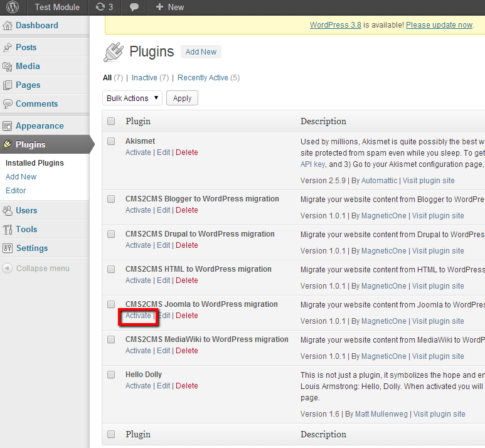Go to Posts in the sidebar
The height and width of the screenshot is (448, 485).
[x=26, y=47]
